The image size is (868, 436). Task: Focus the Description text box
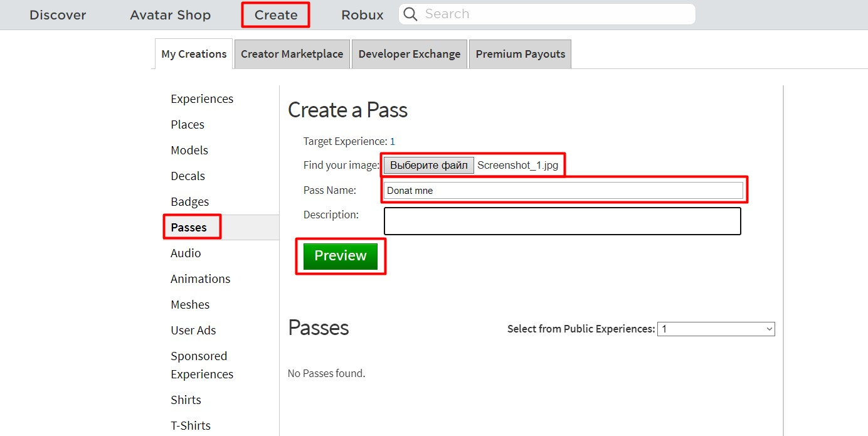click(x=562, y=221)
